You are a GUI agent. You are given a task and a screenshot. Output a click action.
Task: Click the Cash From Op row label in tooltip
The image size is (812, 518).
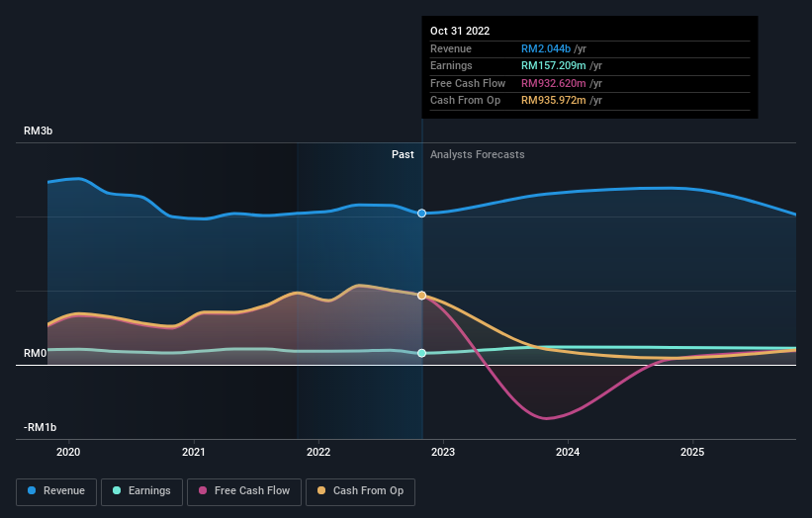[x=465, y=101]
